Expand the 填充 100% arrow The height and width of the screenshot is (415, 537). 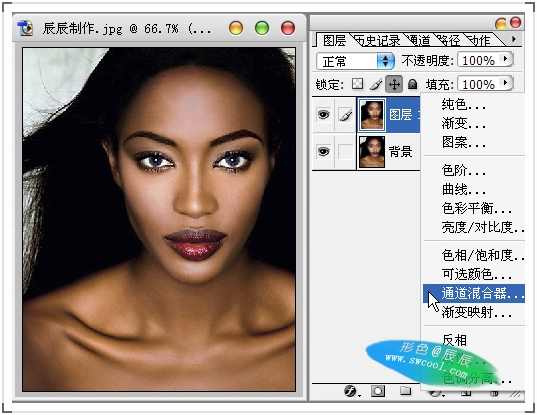[x=506, y=83]
